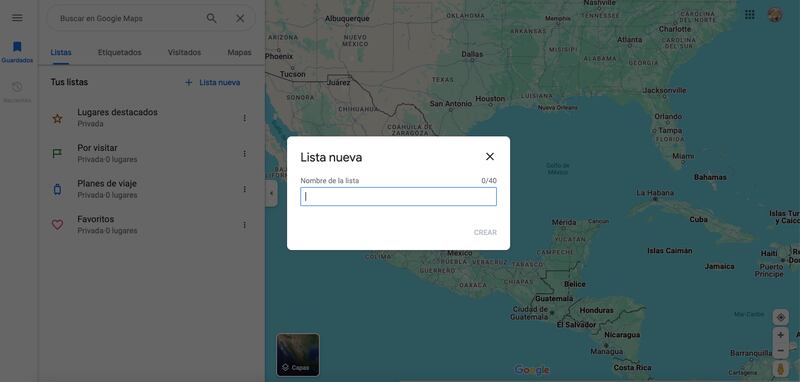Zoom in with the plus button
This screenshot has height=382, width=800.
(x=780, y=335)
